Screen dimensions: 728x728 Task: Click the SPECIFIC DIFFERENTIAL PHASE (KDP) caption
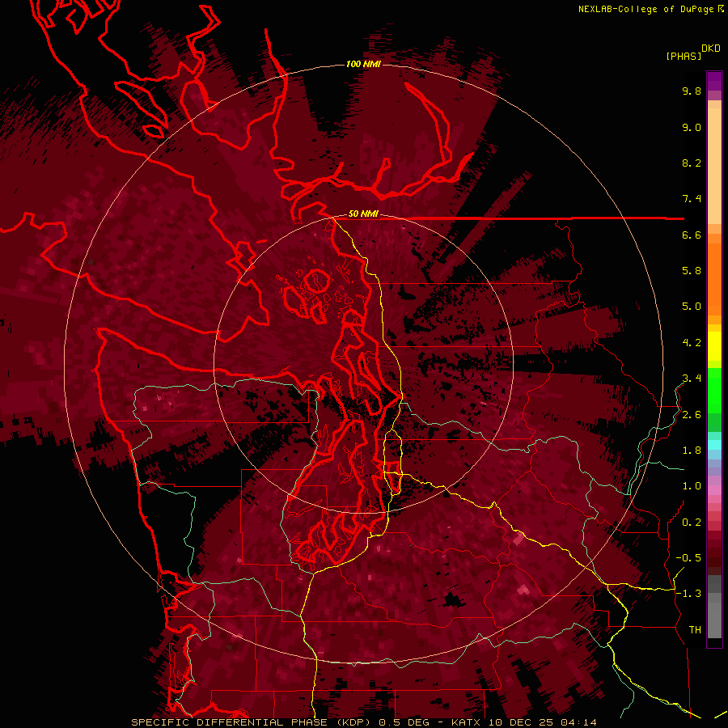tap(252, 722)
